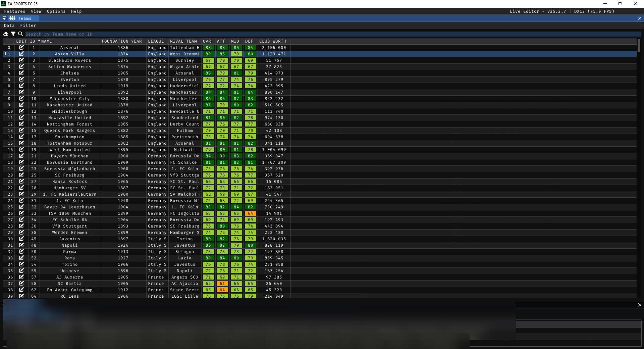This screenshot has width=644, height=349.
Task: Open the Help menu
Action: click(76, 11)
